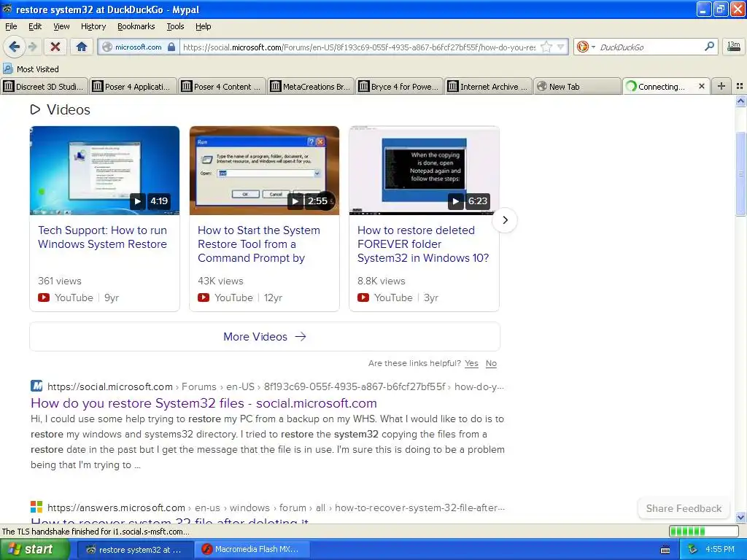Open the URL history dropdown arrow

pos(561,47)
